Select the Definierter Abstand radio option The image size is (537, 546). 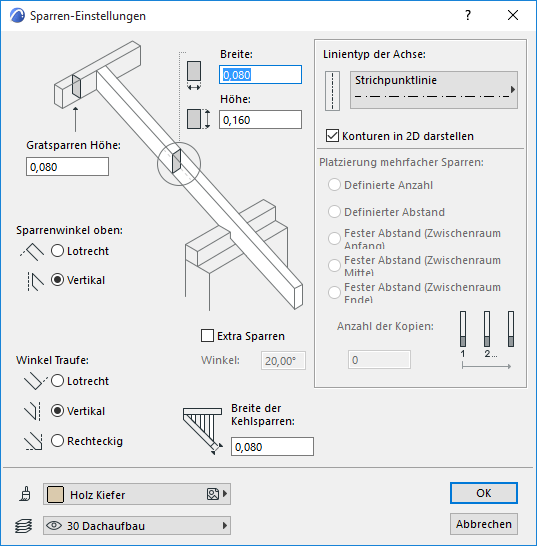[334, 211]
